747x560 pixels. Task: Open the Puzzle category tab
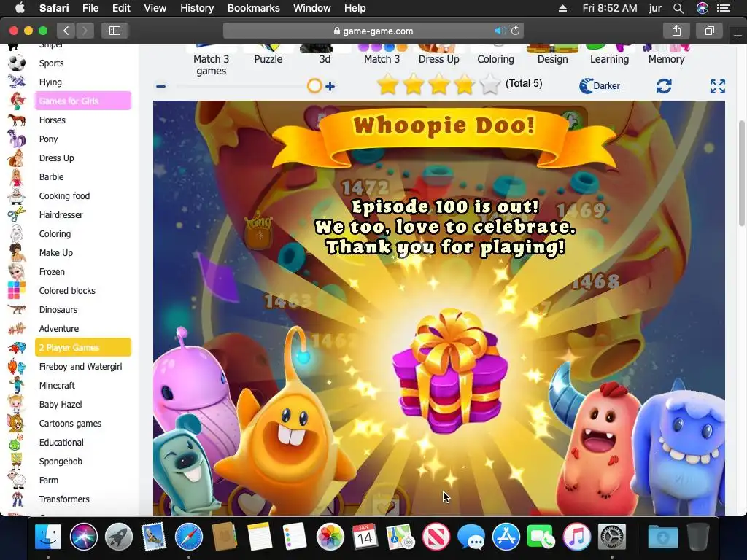tap(268, 59)
